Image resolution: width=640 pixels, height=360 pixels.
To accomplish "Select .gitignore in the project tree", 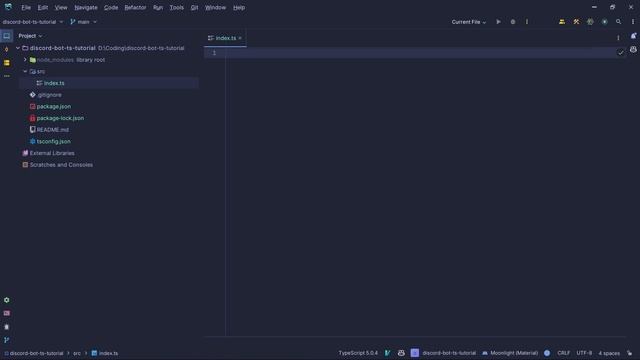I will pyautogui.click(x=49, y=95).
